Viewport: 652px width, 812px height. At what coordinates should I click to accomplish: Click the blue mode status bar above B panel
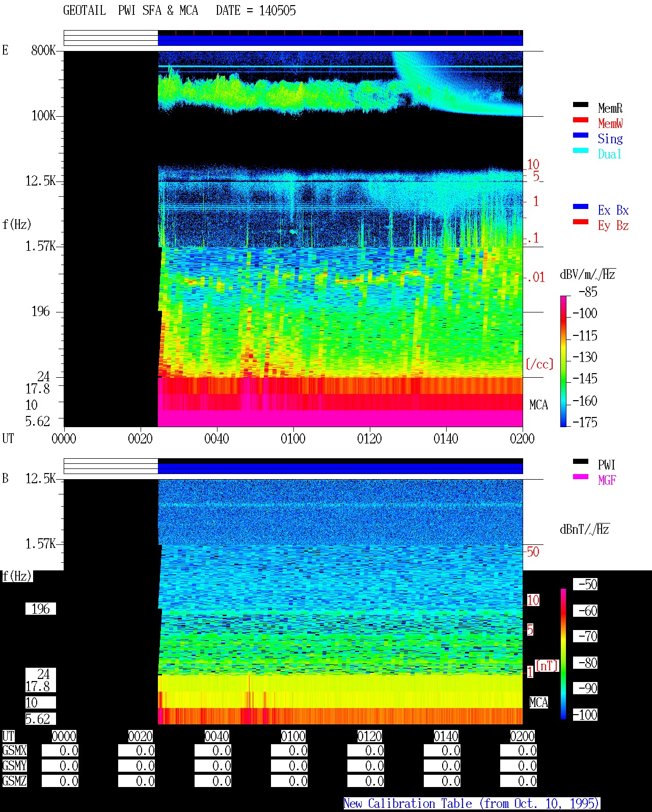[340, 468]
